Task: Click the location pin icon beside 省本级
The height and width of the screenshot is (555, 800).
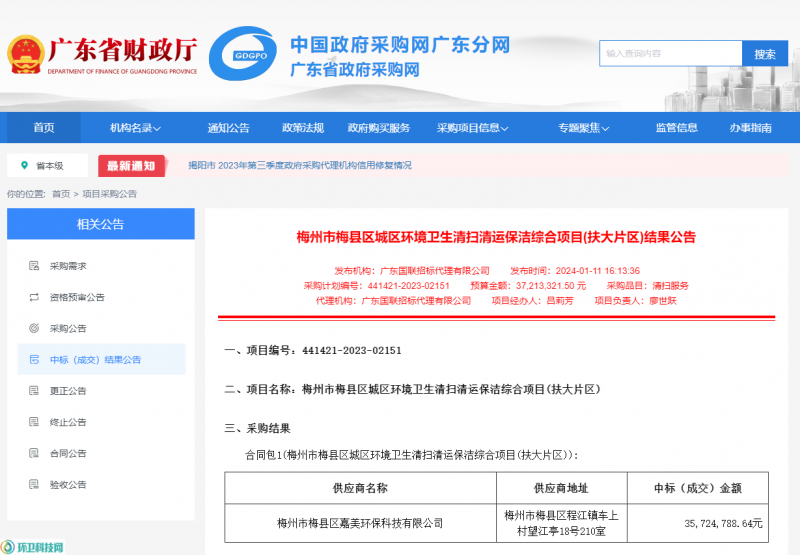Action: (24, 165)
